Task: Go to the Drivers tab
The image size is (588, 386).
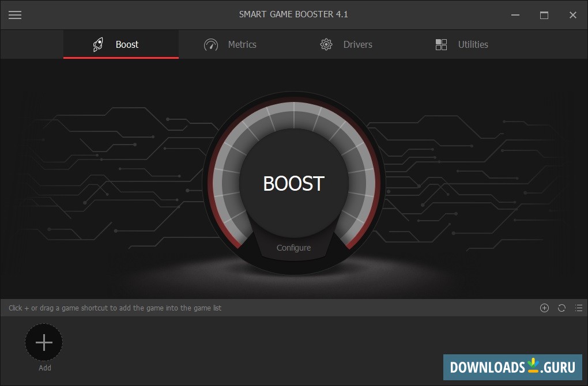Action: point(346,44)
